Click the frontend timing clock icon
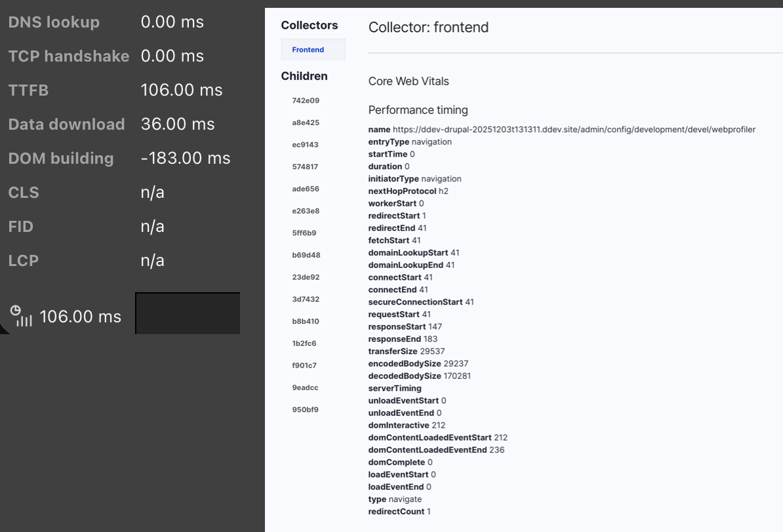783x532 pixels. tap(21, 316)
